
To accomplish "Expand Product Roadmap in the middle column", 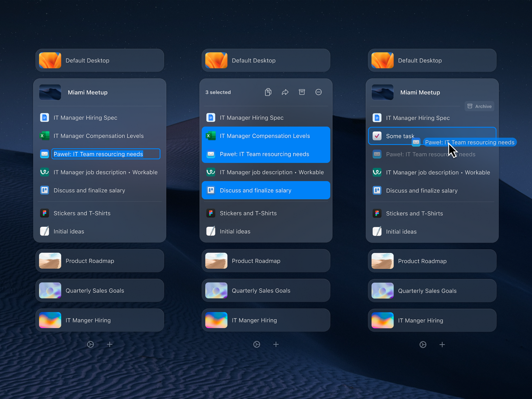I will (266, 261).
